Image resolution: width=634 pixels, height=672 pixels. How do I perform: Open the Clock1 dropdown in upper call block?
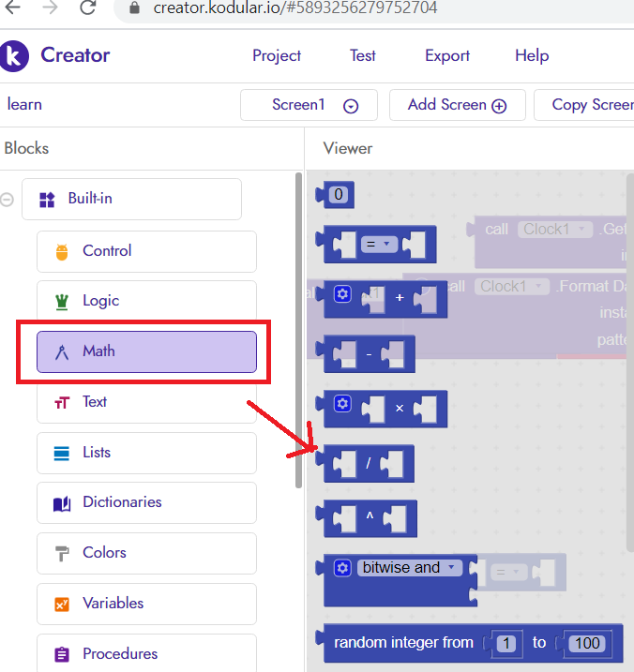pos(555,230)
